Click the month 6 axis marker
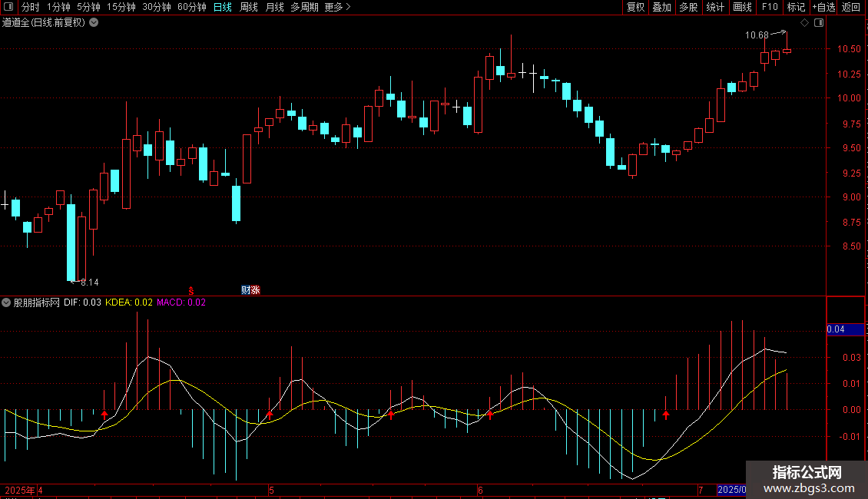This screenshot has height=499, width=868. click(x=480, y=490)
